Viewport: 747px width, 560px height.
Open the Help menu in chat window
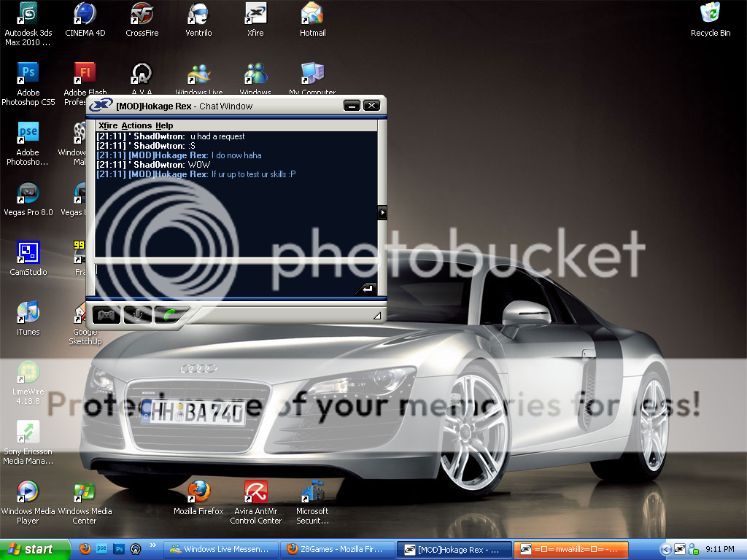tap(164, 126)
